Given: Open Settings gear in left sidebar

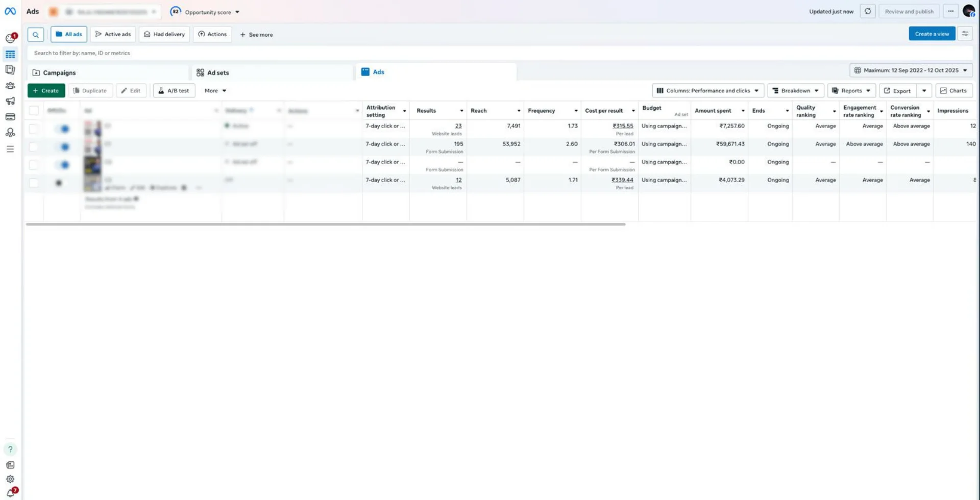Looking at the screenshot, I should pyautogui.click(x=10, y=479).
